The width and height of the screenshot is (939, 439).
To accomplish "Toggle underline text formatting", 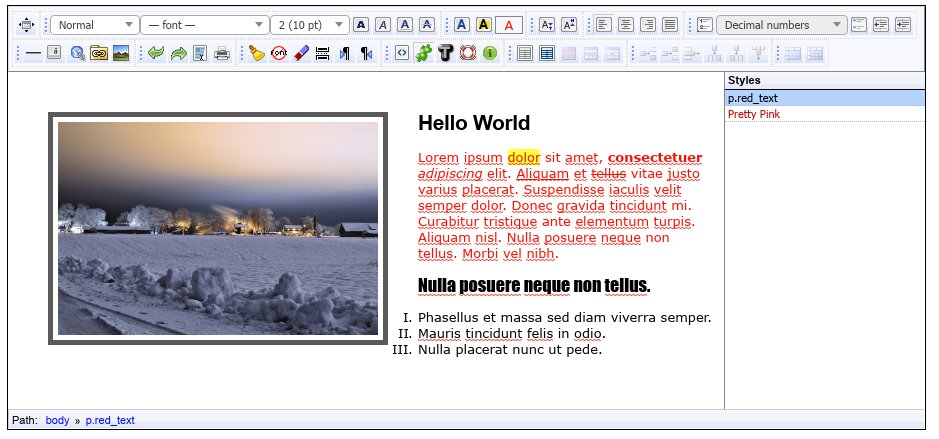I will tap(405, 24).
